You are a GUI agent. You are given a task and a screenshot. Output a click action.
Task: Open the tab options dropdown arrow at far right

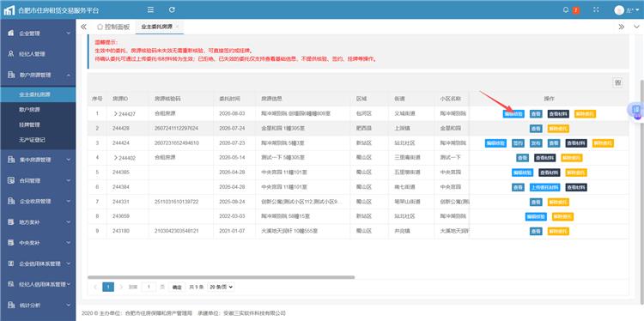tap(636, 27)
